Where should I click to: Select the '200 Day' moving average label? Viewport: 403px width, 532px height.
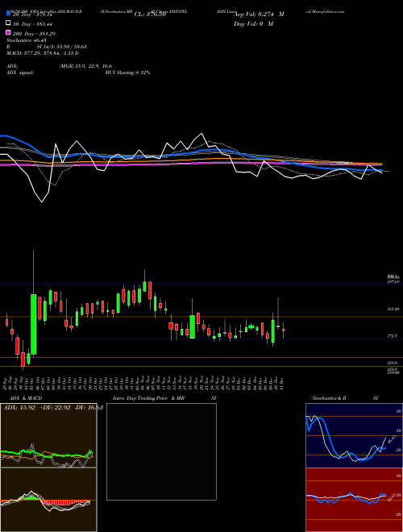(35, 34)
